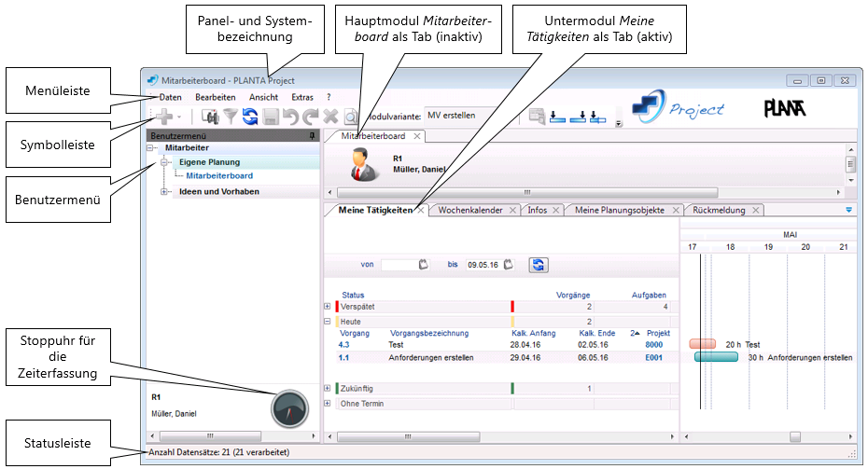The image size is (868, 469).
Task: Click the Gantt chart horizontal scrollbar thumb
Action: point(795,437)
